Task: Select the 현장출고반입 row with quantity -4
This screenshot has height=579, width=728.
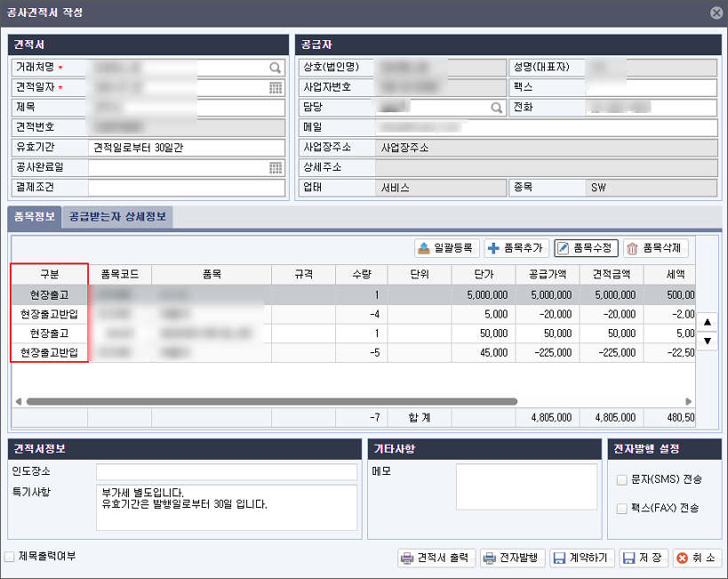Action: click(x=353, y=315)
